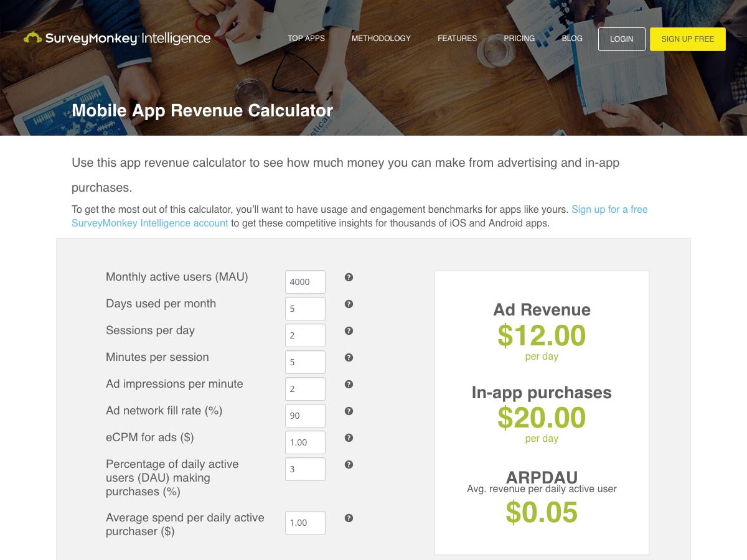
Task: Open the BLOG section
Action: coord(572,39)
